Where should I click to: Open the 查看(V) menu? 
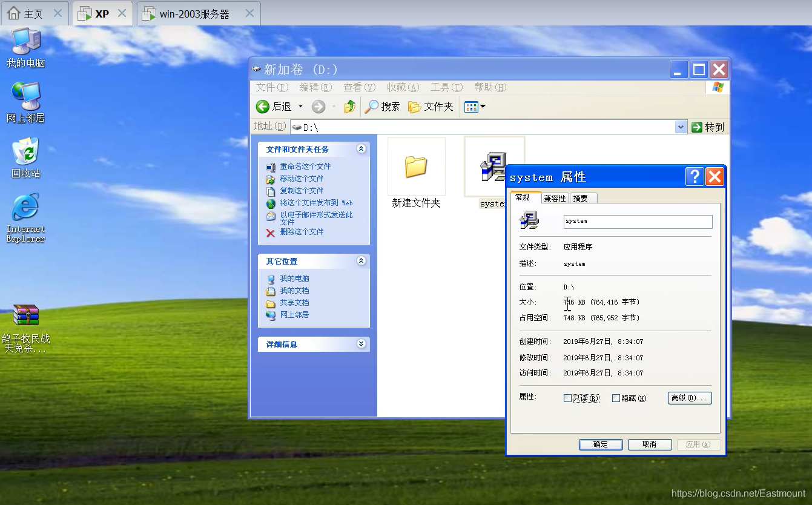pos(360,87)
